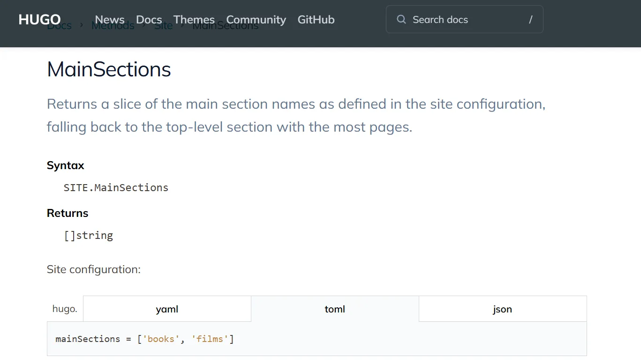Click the MainSections page heading
641x364 pixels.
[x=109, y=69]
